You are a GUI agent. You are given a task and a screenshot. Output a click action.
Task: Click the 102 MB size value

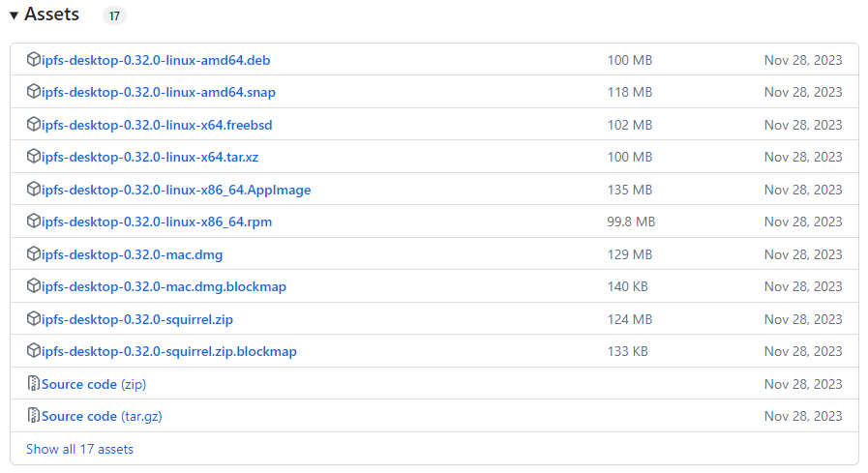tap(630, 125)
